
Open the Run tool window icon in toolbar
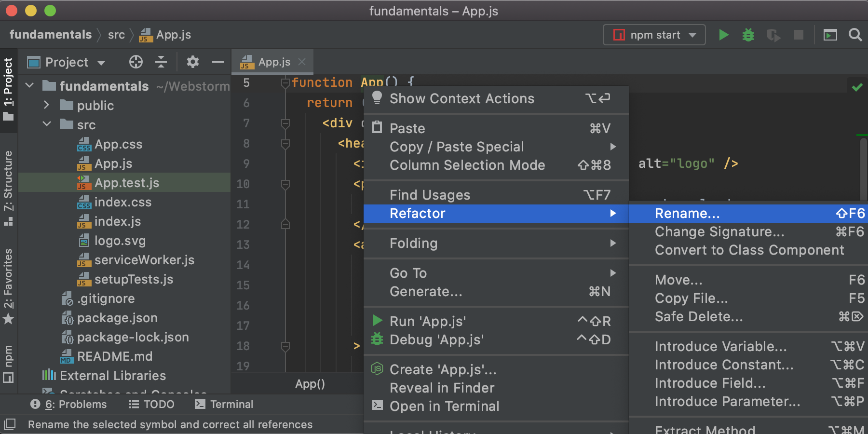(x=830, y=35)
